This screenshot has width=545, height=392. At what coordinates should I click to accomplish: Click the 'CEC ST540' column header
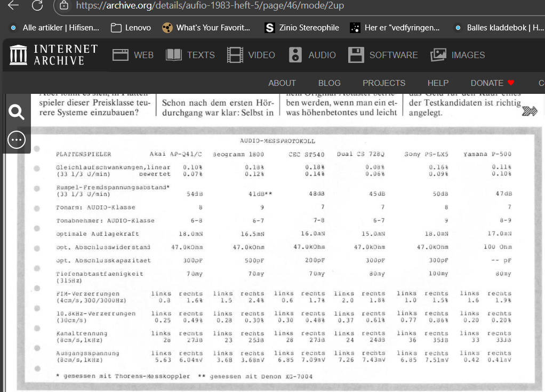tap(306, 154)
